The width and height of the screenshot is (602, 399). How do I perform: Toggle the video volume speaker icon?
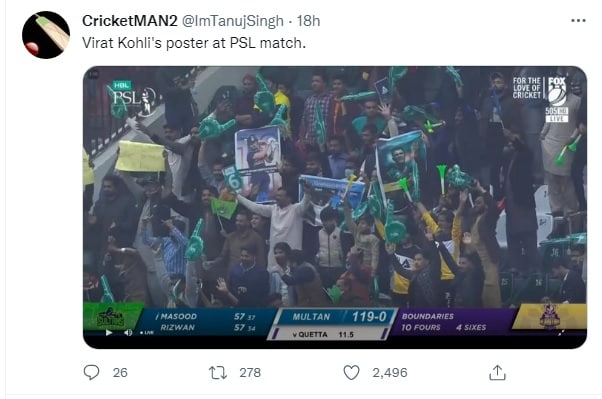tap(128, 333)
